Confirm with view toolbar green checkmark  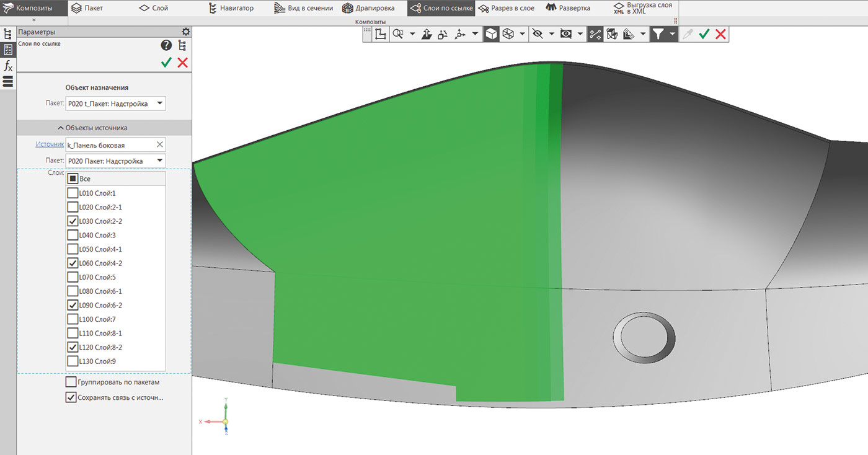pyautogui.click(x=704, y=35)
